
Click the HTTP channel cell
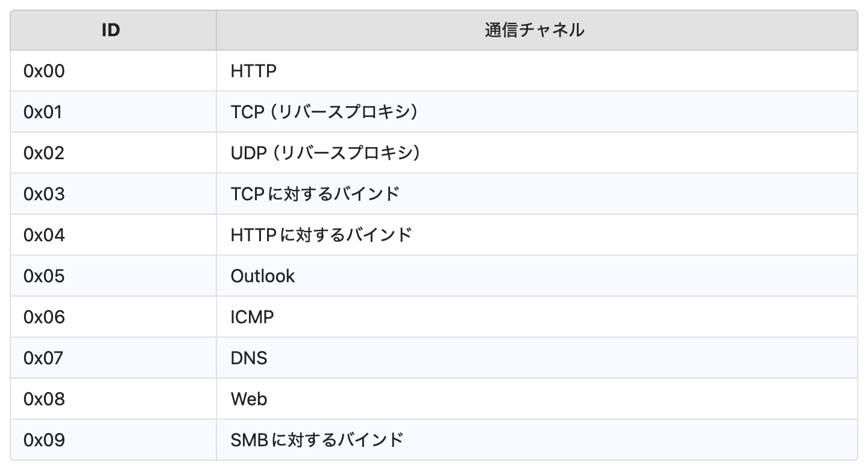[254, 71]
